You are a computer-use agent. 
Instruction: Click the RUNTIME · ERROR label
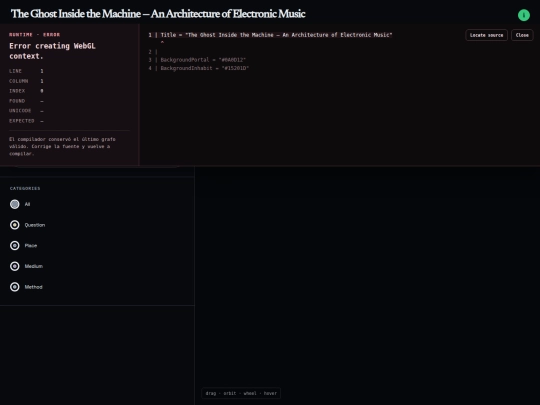coord(34,34)
